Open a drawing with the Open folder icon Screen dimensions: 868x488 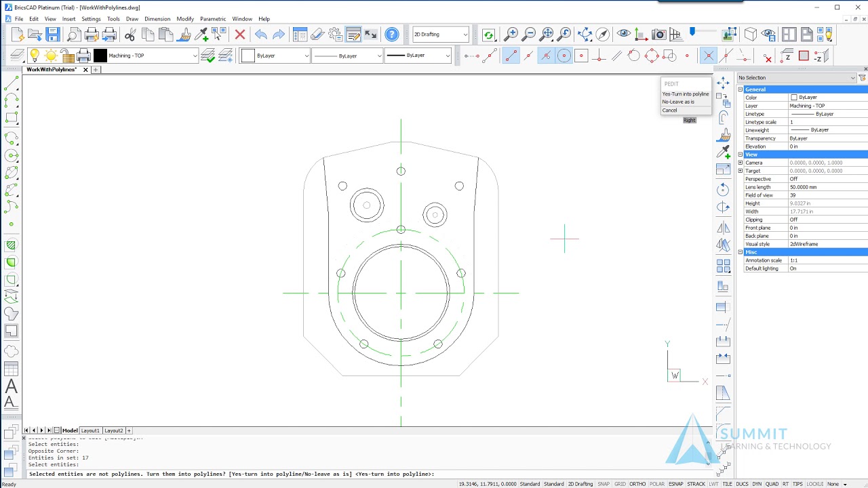coord(35,35)
